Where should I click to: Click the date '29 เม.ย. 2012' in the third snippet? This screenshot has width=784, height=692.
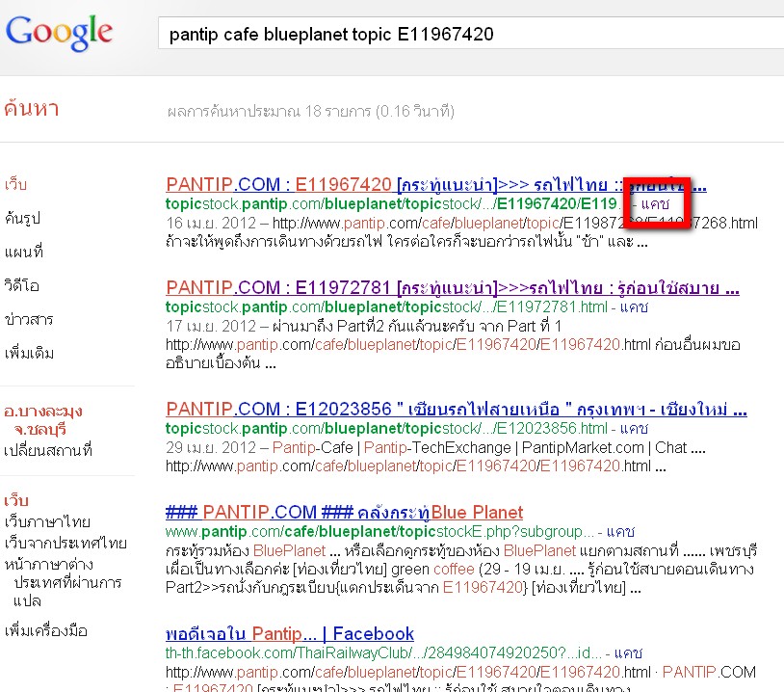[211, 447]
